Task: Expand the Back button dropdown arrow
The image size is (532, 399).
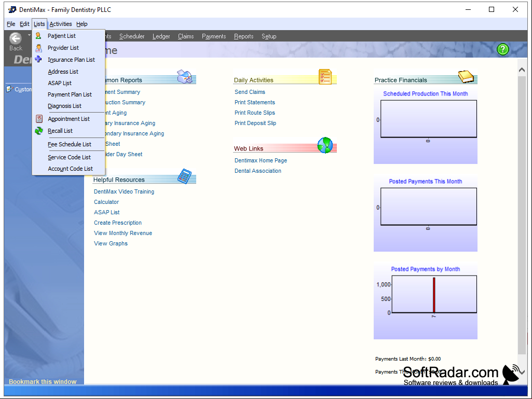Action: [29, 35]
